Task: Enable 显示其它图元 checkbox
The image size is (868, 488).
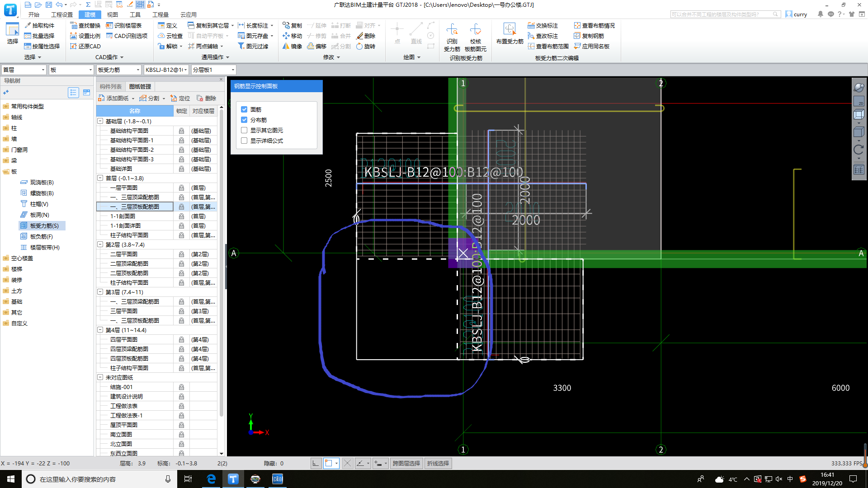Action: (244, 130)
